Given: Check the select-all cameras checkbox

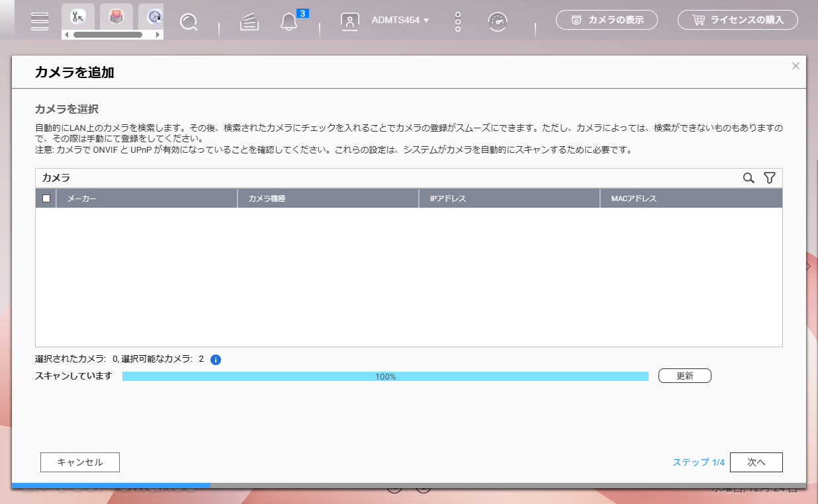Looking at the screenshot, I should coord(46,198).
